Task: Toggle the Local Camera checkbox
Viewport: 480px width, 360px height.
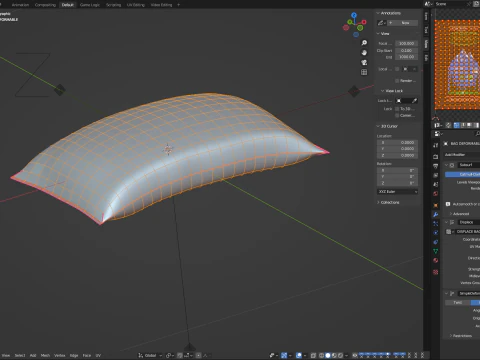Action: tap(397, 69)
